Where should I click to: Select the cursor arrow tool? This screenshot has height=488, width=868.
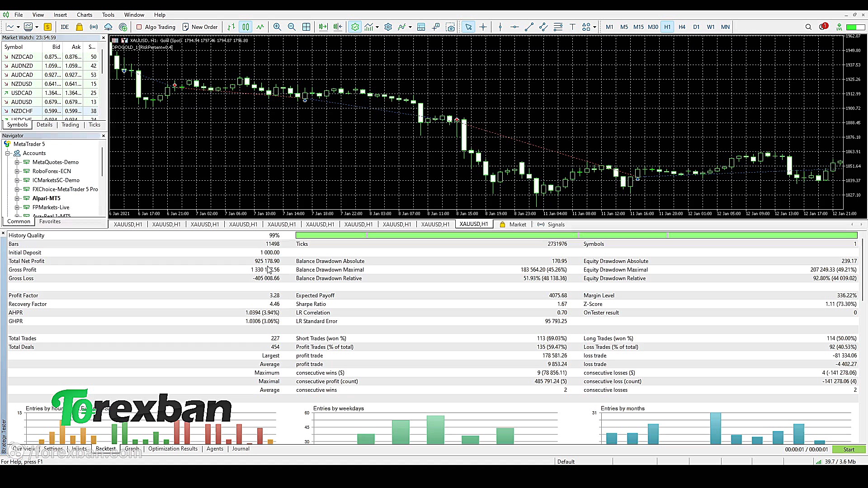(x=468, y=27)
